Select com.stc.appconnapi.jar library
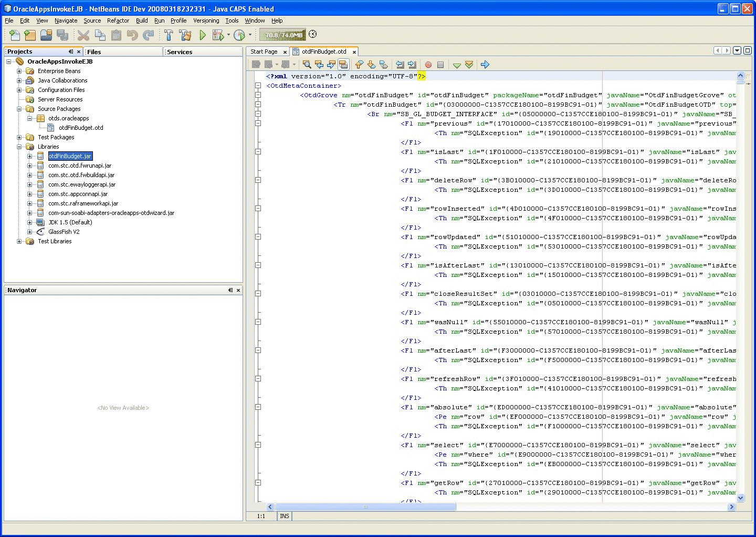Image resolution: width=756 pixels, height=537 pixels. pyautogui.click(x=78, y=194)
